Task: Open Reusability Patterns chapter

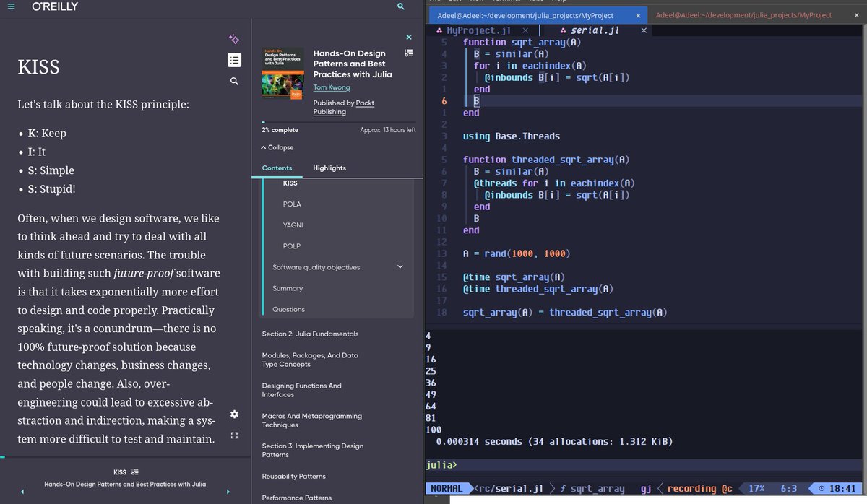Action: (293, 476)
